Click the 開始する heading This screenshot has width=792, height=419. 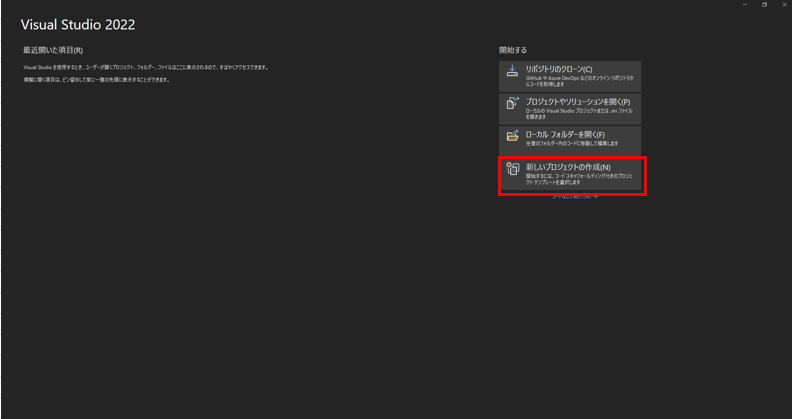coord(513,50)
